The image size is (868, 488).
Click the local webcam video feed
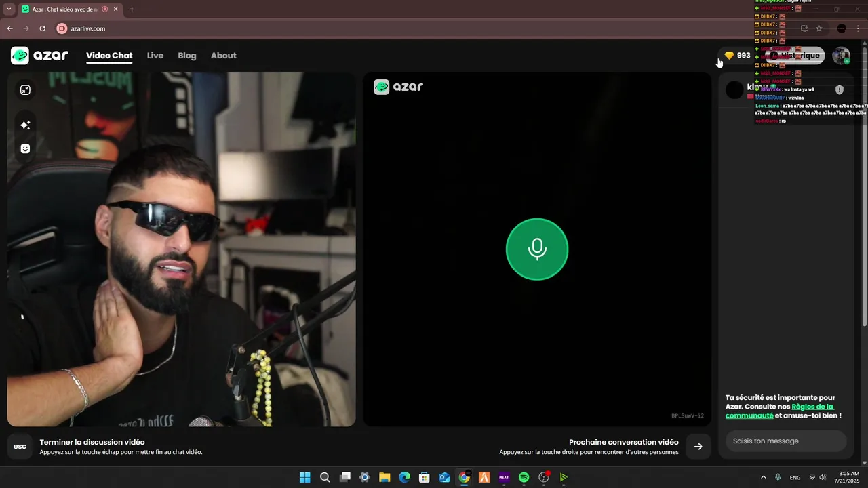[x=182, y=249]
